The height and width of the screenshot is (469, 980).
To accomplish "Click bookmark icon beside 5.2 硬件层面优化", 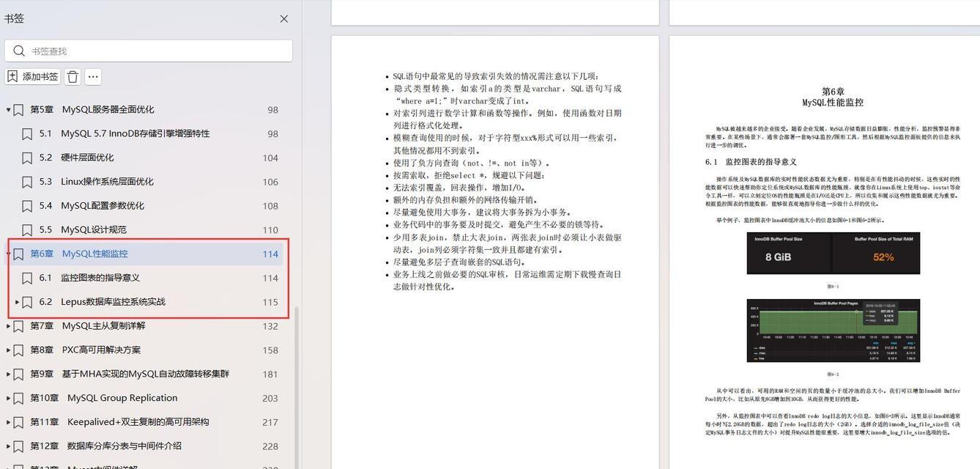I will [x=27, y=158].
